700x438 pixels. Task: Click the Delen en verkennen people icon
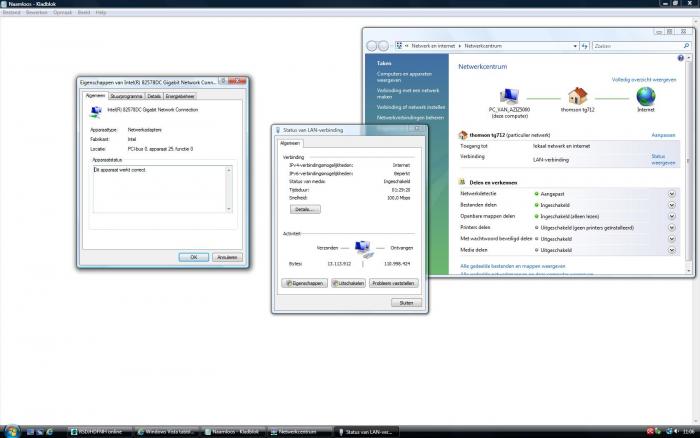(462, 182)
